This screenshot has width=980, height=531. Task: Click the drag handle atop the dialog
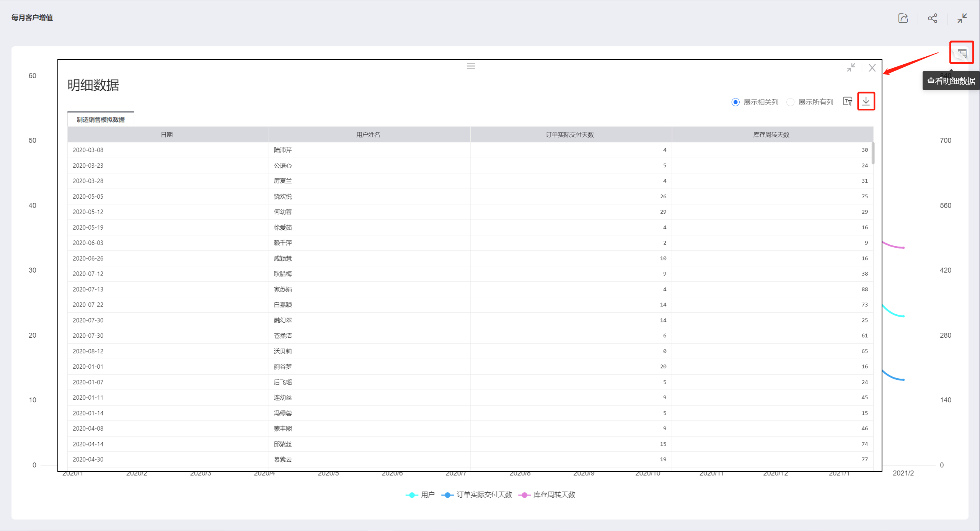(x=471, y=66)
